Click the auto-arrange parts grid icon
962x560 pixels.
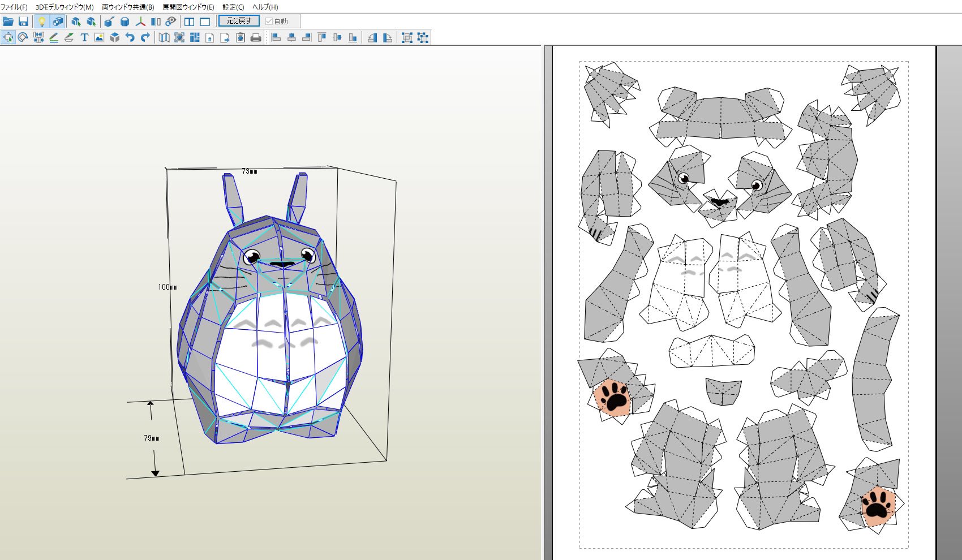coord(195,37)
